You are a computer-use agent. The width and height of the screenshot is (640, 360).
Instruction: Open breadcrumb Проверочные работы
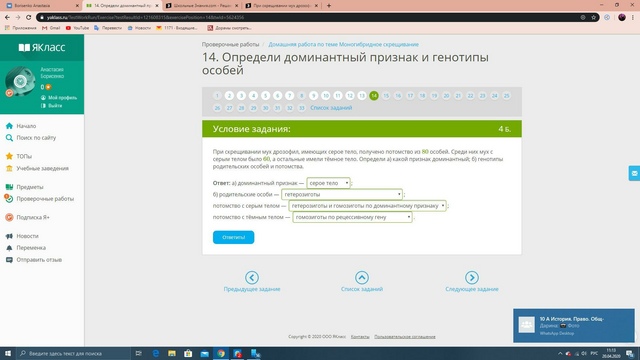tap(230, 44)
